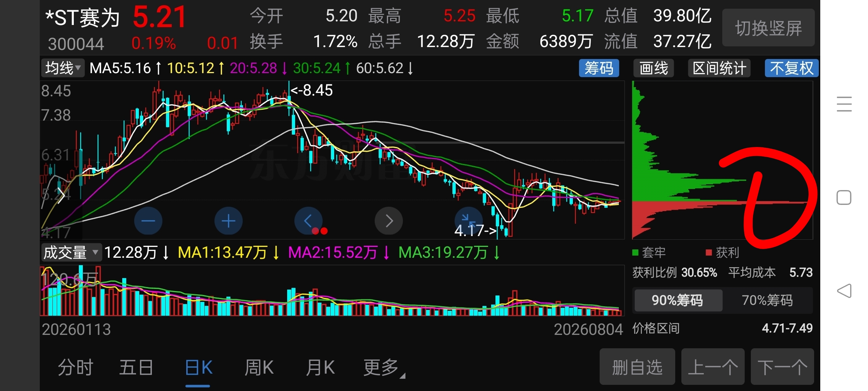Tap the 0.19% change percentage

[x=154, y=43]
